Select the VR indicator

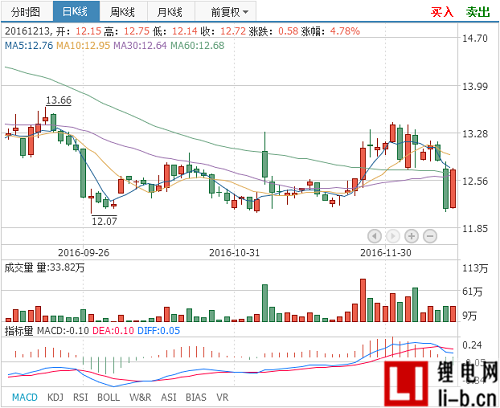tap(222, 397)
